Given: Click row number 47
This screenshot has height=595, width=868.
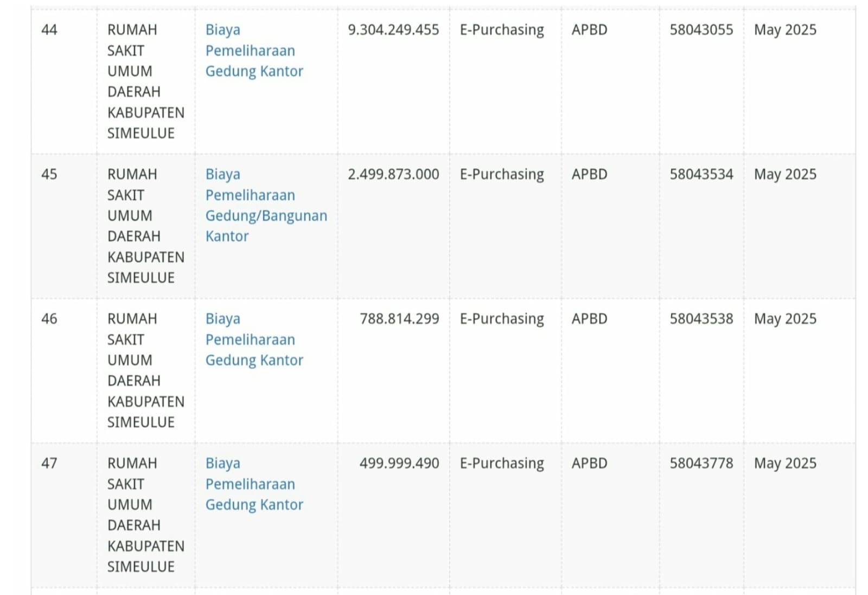Looking at the screenshot, I should point(49,463).
